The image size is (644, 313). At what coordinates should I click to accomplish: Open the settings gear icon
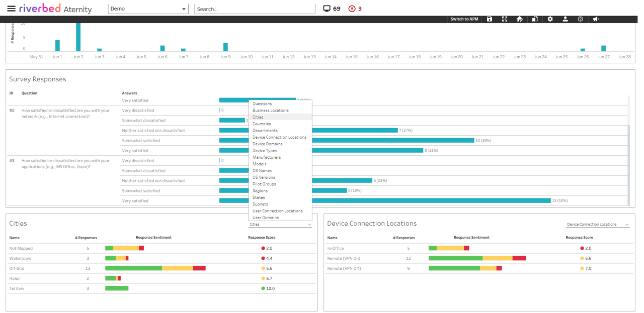coord(550,19)
